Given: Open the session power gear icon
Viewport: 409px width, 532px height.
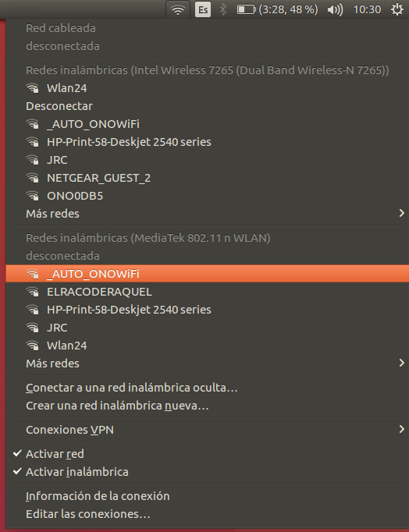Looking at the screenshot, I should point(397,9).
